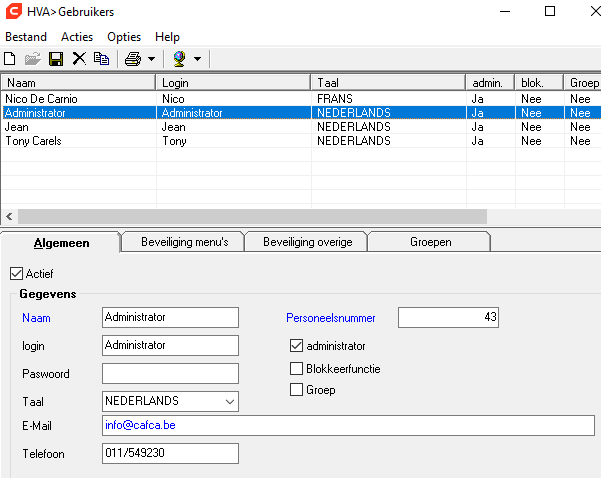Click the Copy toolbar icon
Viewport: 601px width, 478px height.
click(x=102, y=59)
